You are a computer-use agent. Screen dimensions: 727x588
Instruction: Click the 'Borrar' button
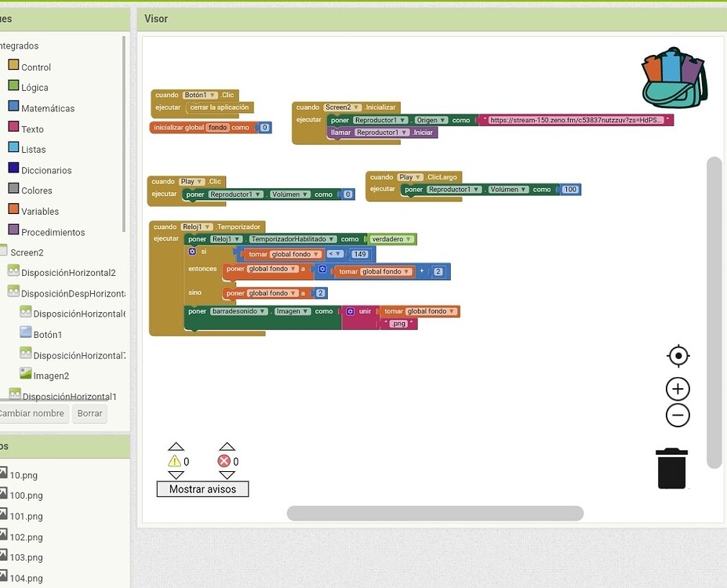tap(89, 413)
